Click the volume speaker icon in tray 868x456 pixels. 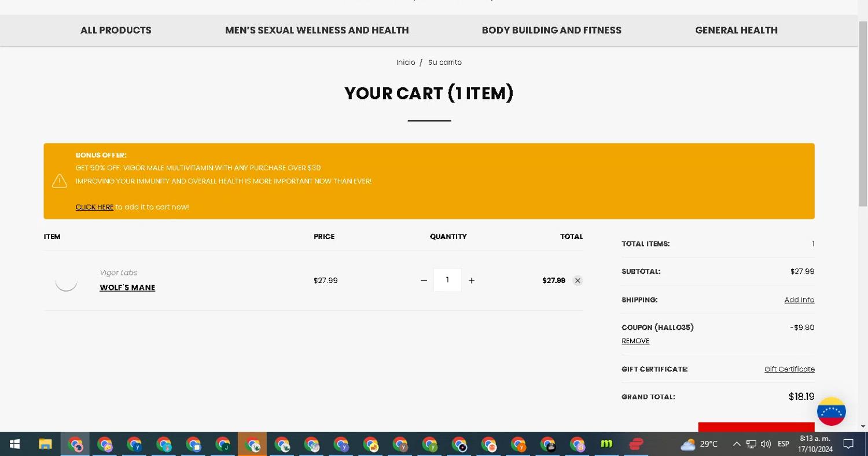click(x=766, y=444)
